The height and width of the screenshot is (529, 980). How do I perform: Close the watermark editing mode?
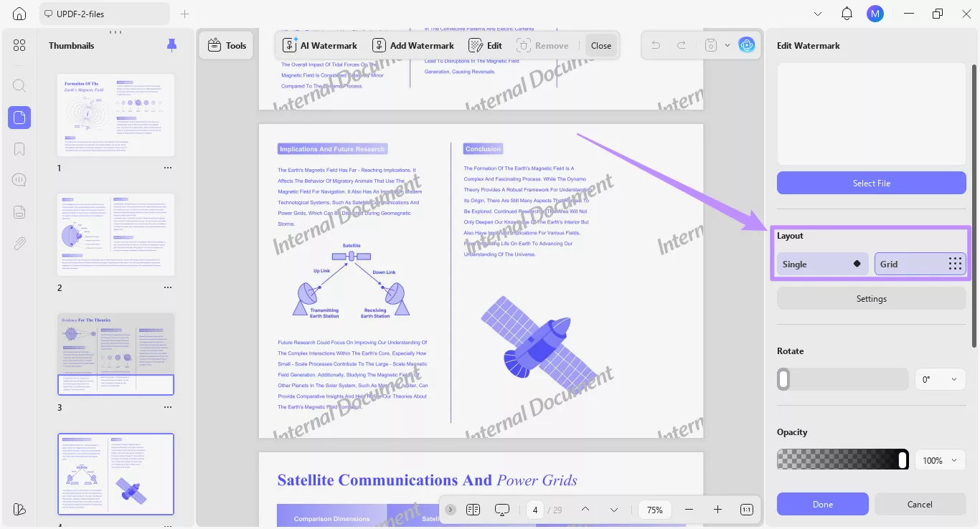[600, 44]
